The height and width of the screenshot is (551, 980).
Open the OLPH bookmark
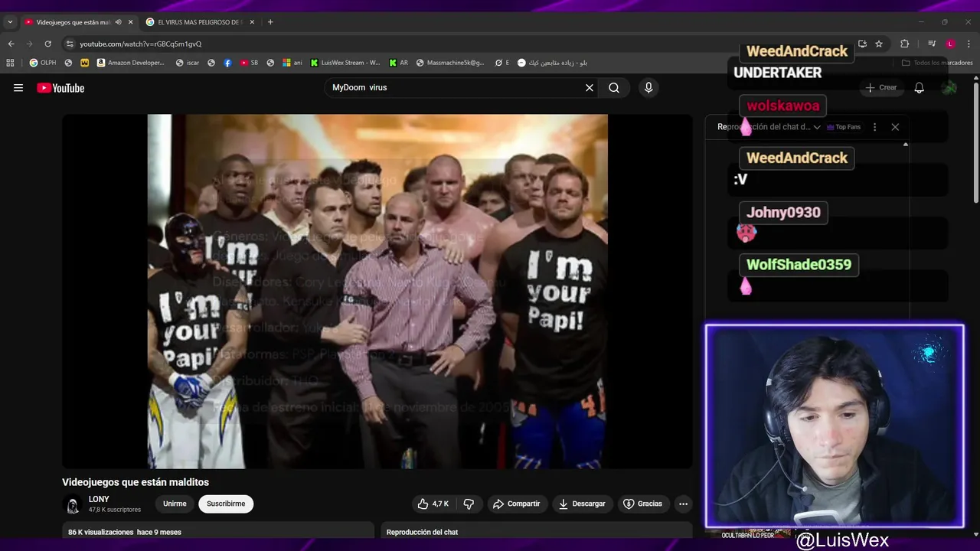click(x=42, y=63)
